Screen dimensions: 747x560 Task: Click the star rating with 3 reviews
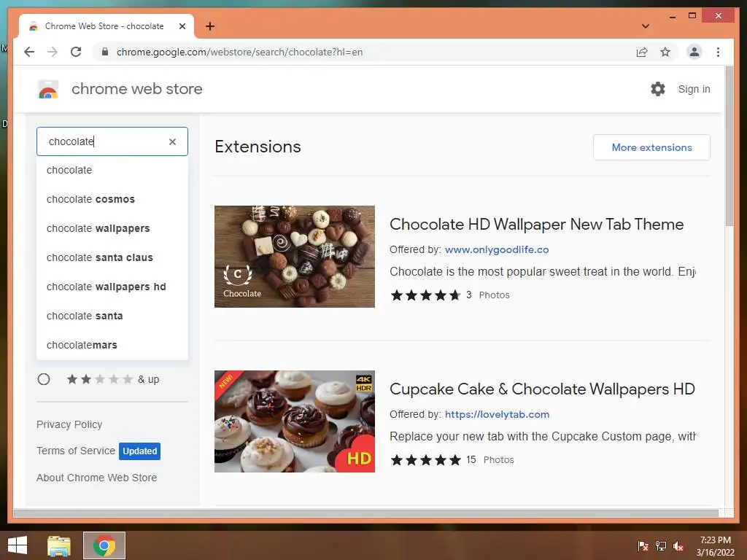(426, 295)
